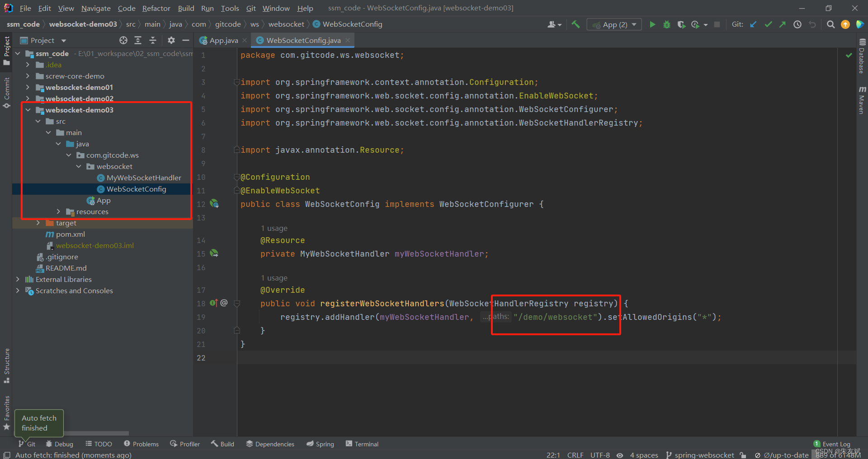Open the Dependencies tool window

(x=270, y=444)
